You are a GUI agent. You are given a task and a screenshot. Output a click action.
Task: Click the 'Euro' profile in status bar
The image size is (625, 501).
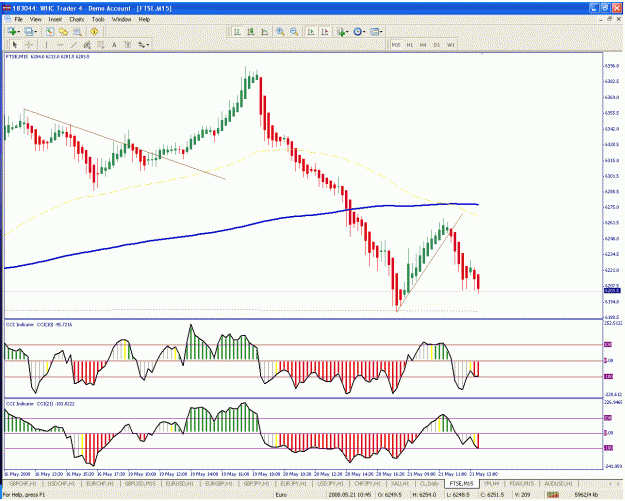(281, 495)
